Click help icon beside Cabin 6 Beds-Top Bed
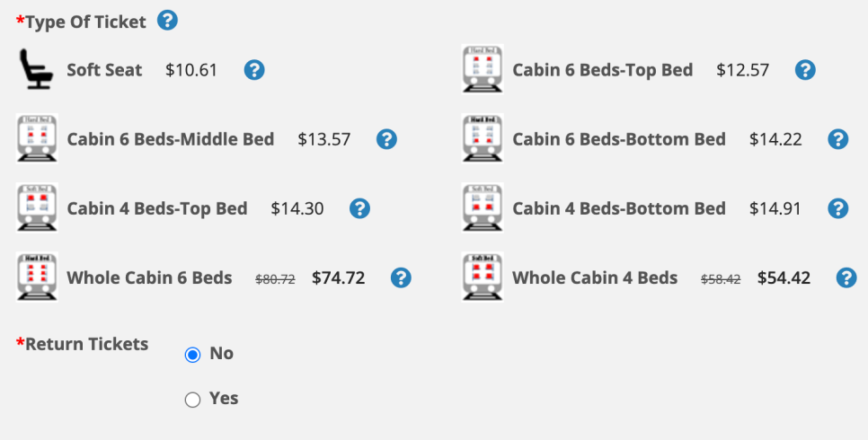 [805, 70]
